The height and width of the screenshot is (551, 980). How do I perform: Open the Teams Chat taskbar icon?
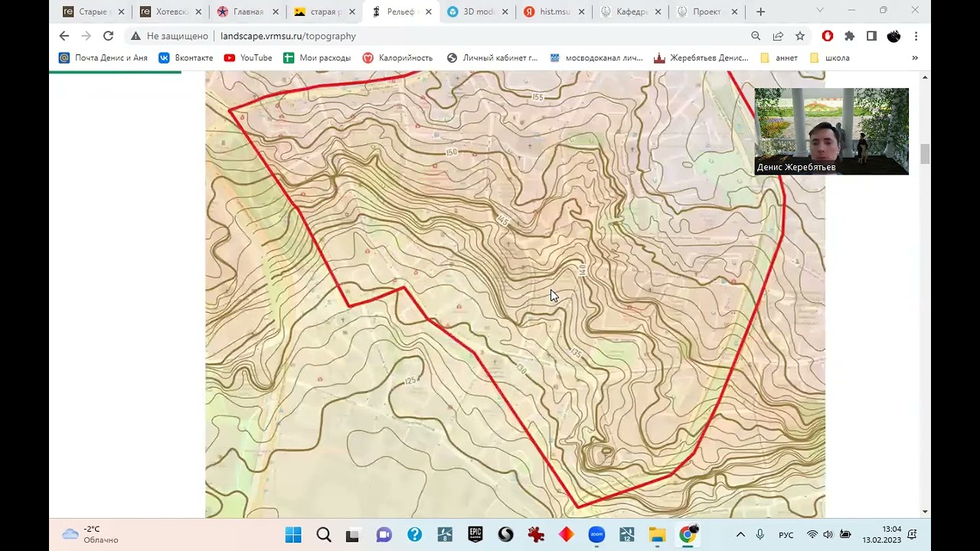pyautogui.click(x=384, y=535)
